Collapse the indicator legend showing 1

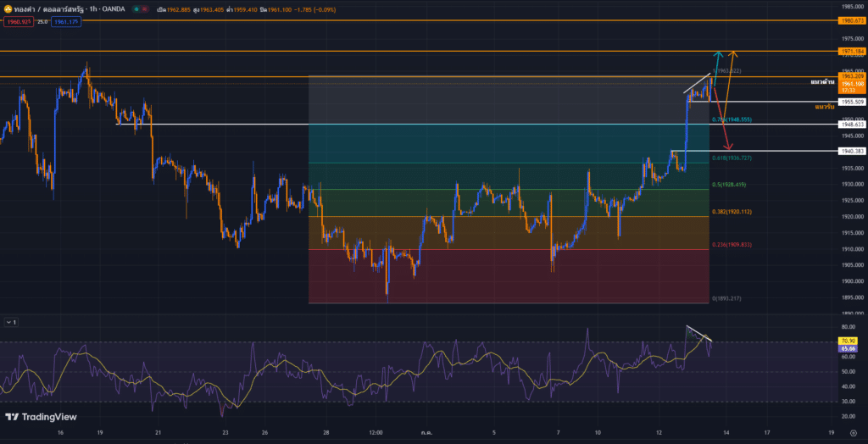(10, 322)
